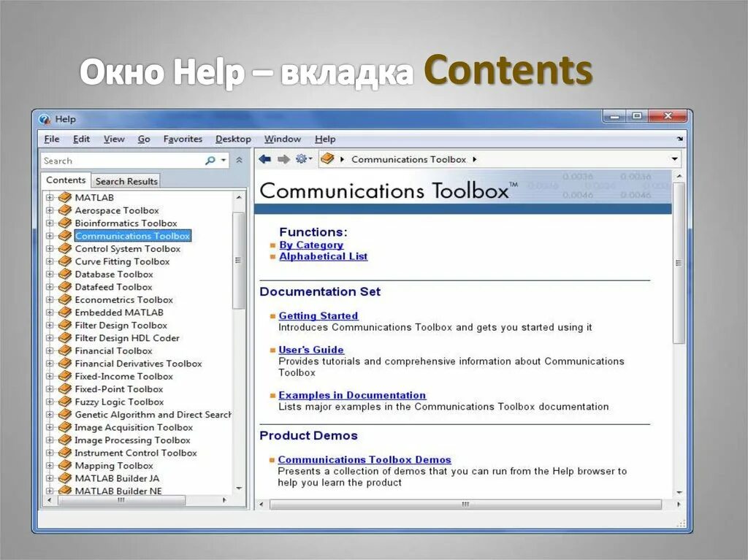Select the Image Acquisition Toolbox entry
Image resolution: width=748 pixels, height=560 pixels.
(134, 428)
